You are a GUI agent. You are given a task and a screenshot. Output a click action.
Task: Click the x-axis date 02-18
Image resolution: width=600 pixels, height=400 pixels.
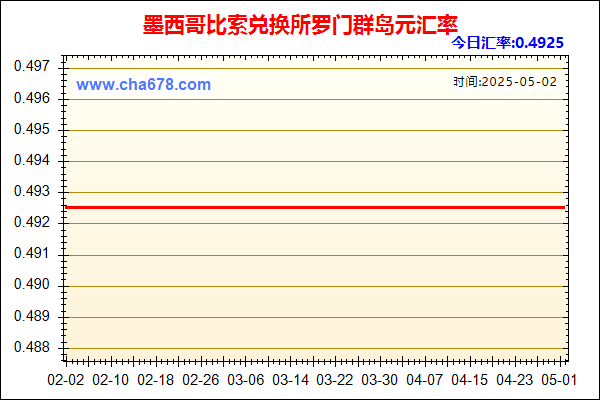tap(155, 380)
